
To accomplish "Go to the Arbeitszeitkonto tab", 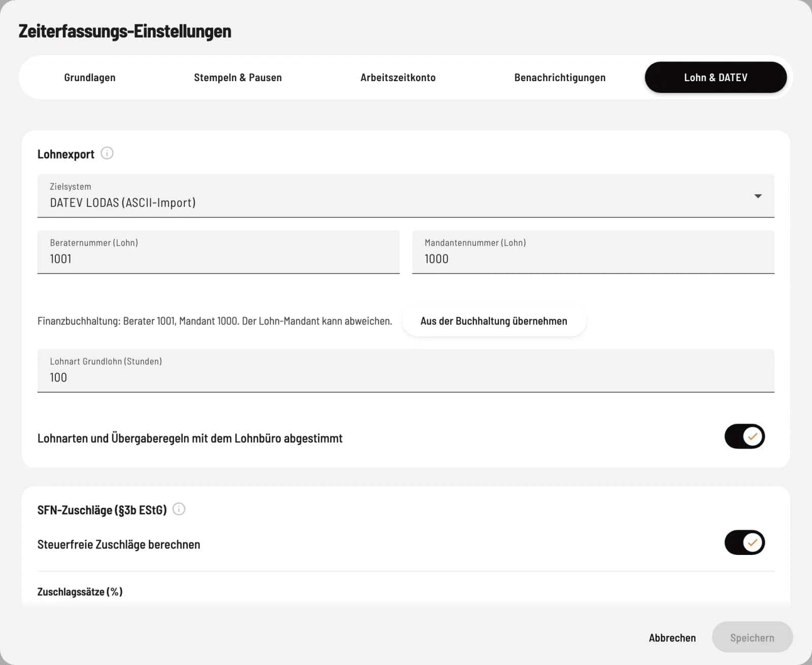I will pos(398,78).
